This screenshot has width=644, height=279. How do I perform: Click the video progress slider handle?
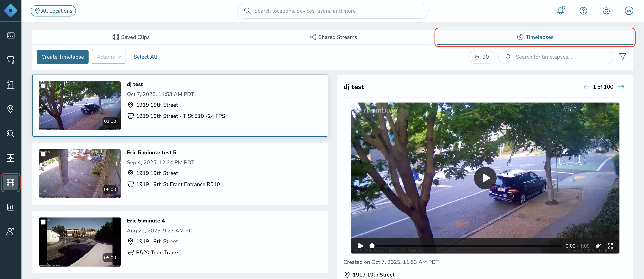coord(372,246)
